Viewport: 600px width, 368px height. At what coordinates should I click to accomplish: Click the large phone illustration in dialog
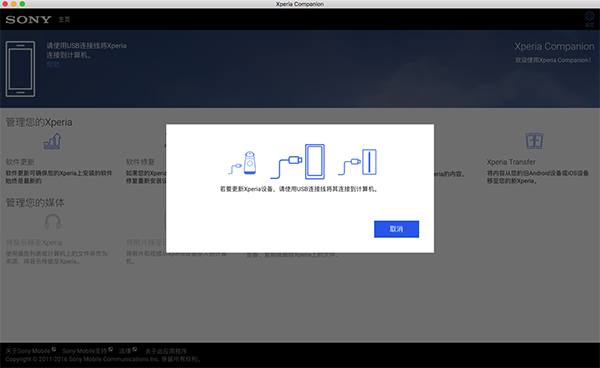click(315, 161)
